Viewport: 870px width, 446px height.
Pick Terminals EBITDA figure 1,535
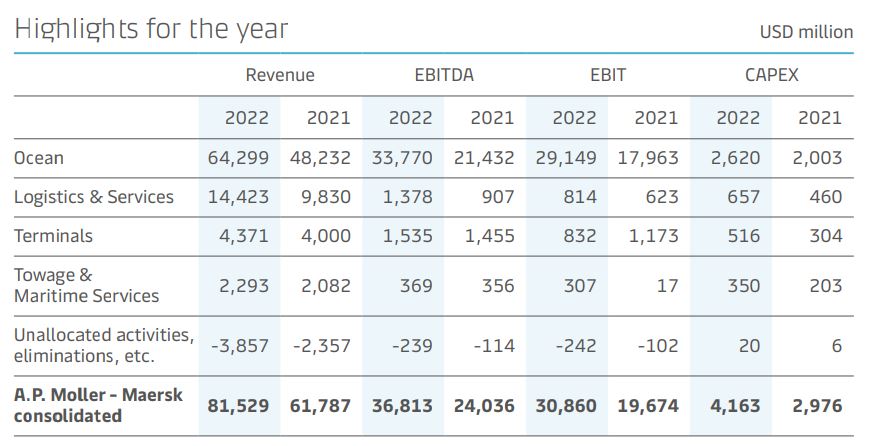click(x=408, y=236)
